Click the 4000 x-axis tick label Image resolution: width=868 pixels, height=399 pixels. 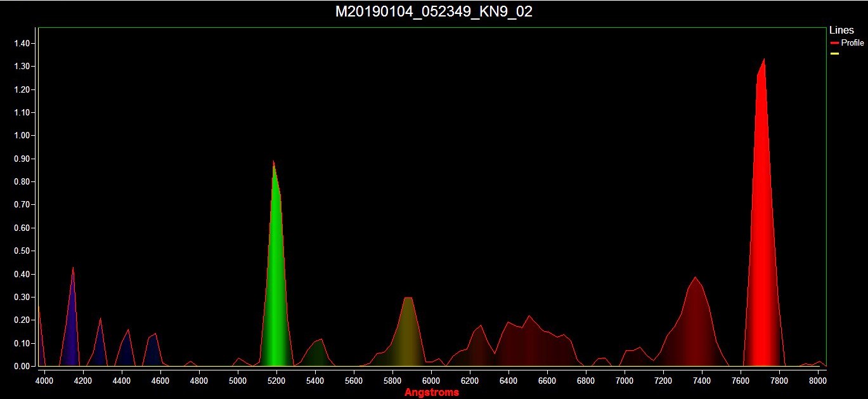44,381
